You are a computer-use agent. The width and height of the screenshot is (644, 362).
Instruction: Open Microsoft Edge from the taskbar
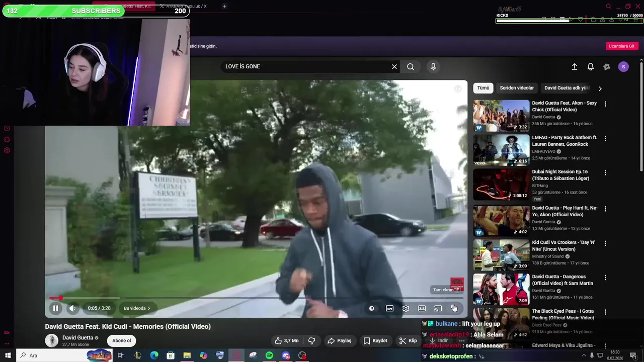click(154, 355)
